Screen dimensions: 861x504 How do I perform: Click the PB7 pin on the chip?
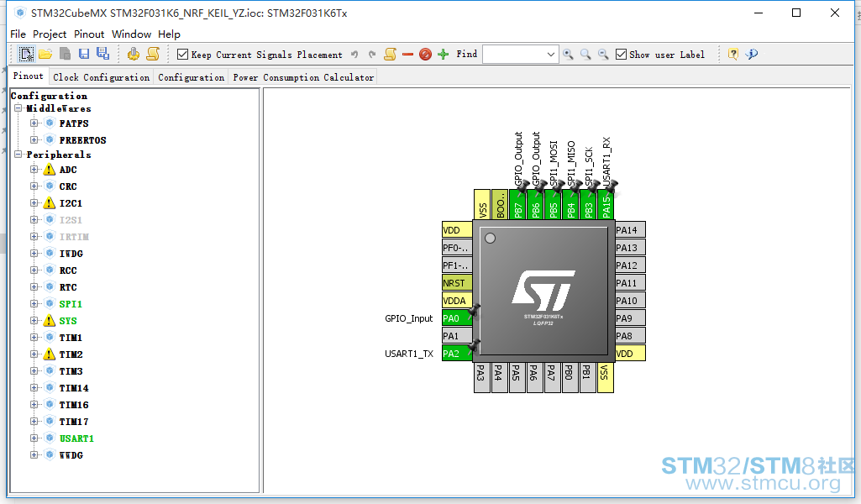[x=517, y=204]
